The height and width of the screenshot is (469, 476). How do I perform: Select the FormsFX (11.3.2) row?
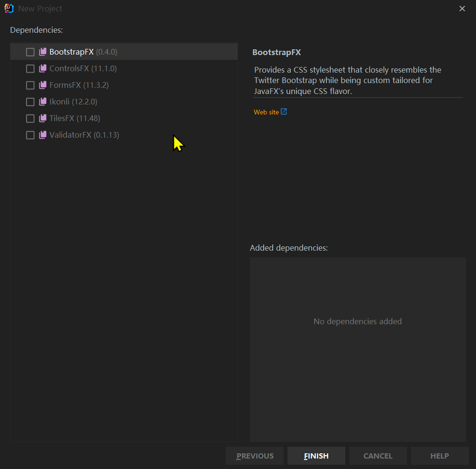(124, 85)
